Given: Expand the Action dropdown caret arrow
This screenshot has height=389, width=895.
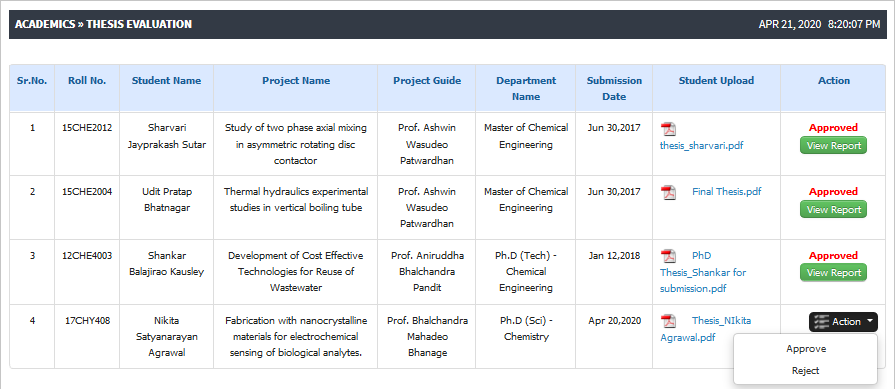Looking at the screenshot, I should click(x=869, y=321).
